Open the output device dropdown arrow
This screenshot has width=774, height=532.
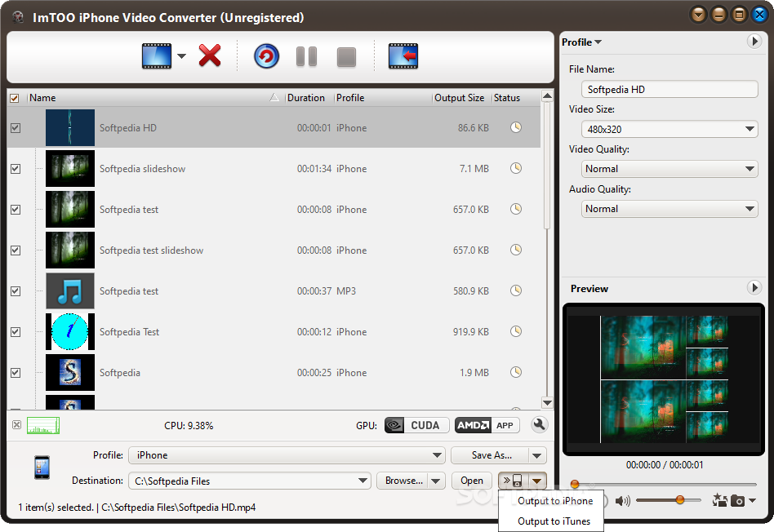537,481
